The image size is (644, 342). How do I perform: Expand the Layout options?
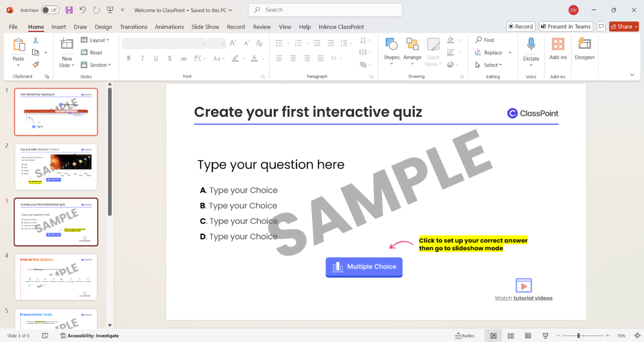tap(96, 40)
